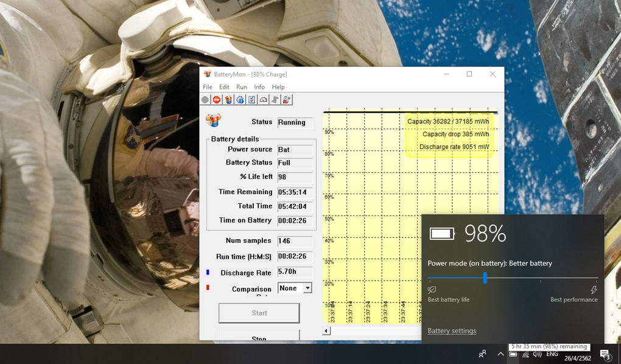Open the Info menu

[x=259, y=87]
